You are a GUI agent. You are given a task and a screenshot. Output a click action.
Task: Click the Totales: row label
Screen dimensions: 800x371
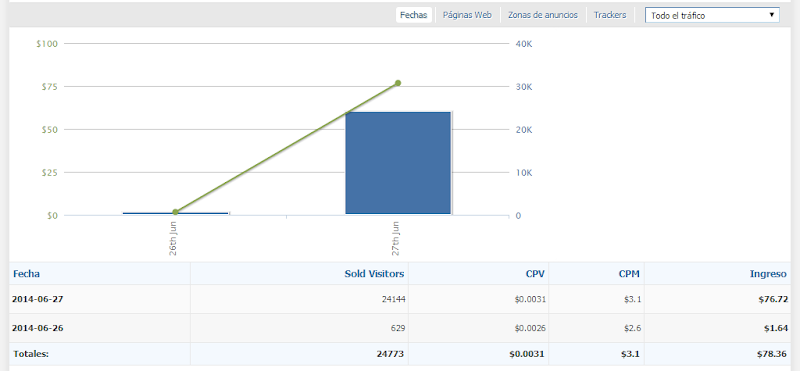click(x=31, y=353)
